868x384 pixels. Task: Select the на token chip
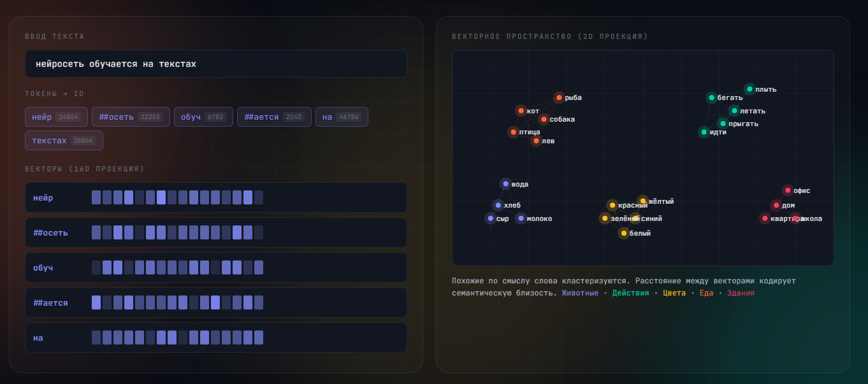(x=342, y=117)
